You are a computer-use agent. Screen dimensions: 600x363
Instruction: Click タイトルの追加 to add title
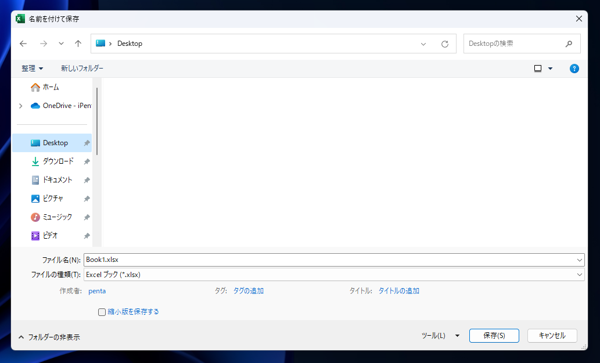coord(399,291)
